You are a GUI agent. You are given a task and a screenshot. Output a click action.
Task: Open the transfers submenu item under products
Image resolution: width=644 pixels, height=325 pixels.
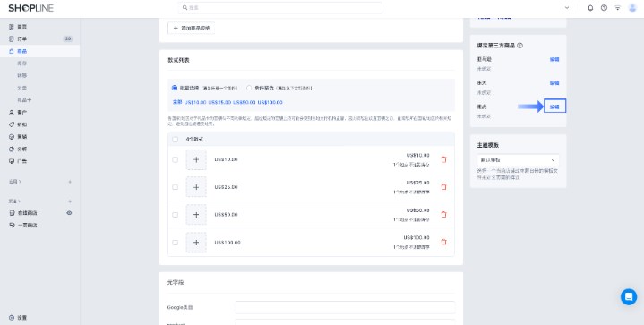[x=21, y=76]
